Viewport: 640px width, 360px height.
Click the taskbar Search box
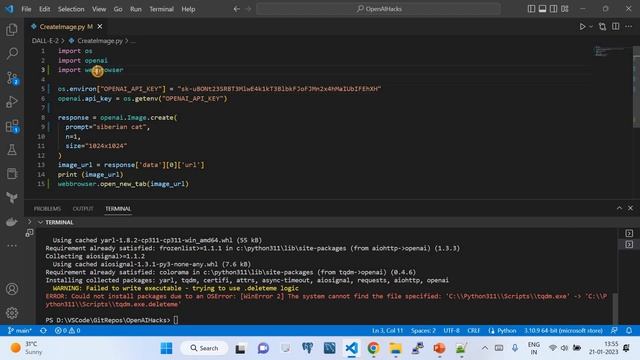(204, 348)
